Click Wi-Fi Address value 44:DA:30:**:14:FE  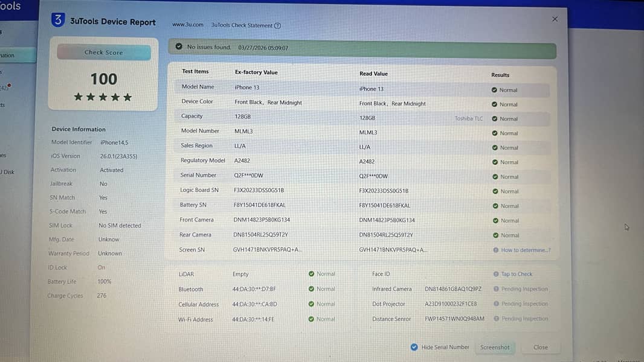click(253, 319)
